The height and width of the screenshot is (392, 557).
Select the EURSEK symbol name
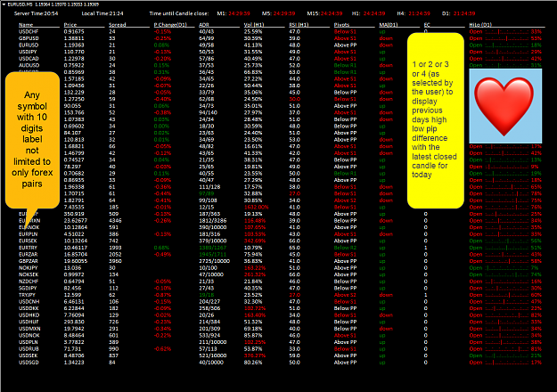pyautogui.click(x=28, y=241)
